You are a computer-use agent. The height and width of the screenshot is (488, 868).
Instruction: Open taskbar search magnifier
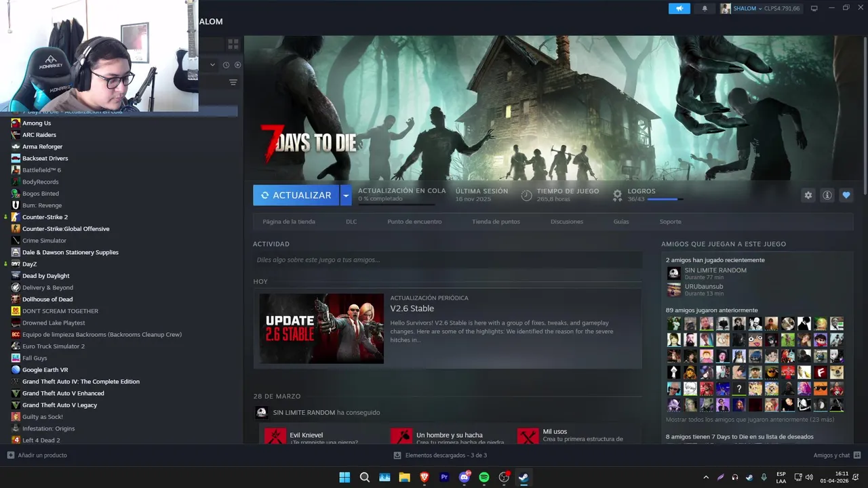365,477
